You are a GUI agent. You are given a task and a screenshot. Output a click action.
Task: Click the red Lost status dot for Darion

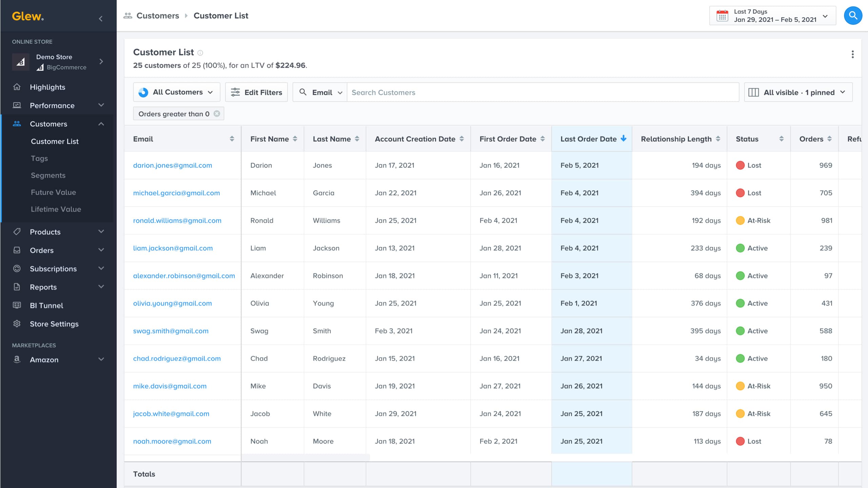tap(740, 165)
